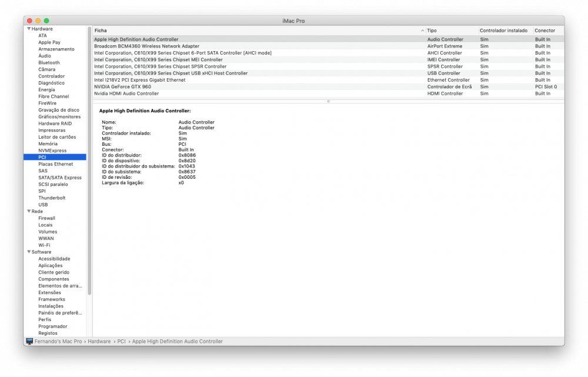
Task: Click the pane splitter handle dot
Action: tap(328, 101)
